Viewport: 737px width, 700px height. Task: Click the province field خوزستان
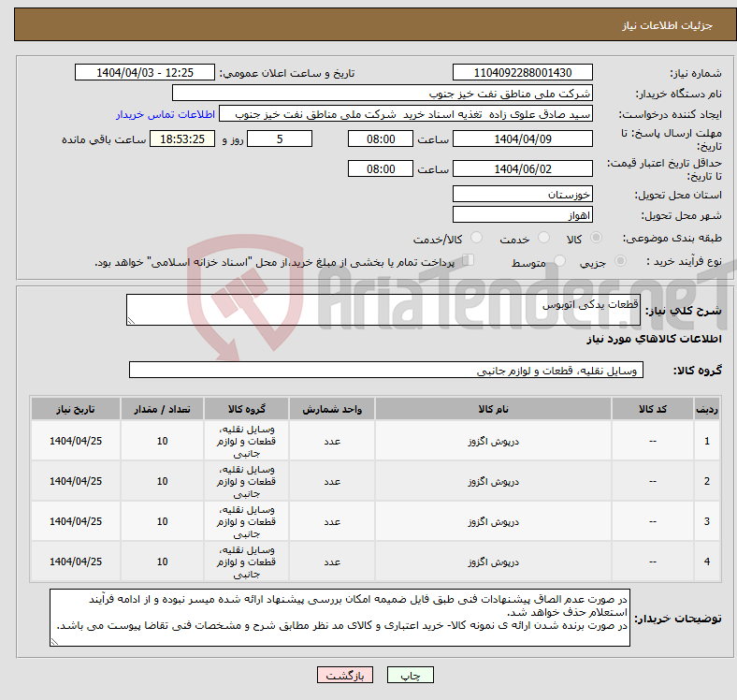pos(522,194)
